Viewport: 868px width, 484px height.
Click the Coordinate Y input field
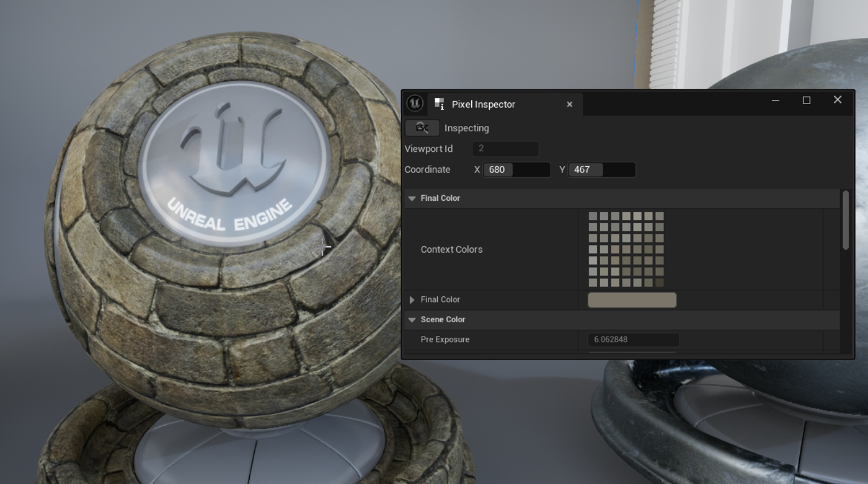click(x=601, y=170)
